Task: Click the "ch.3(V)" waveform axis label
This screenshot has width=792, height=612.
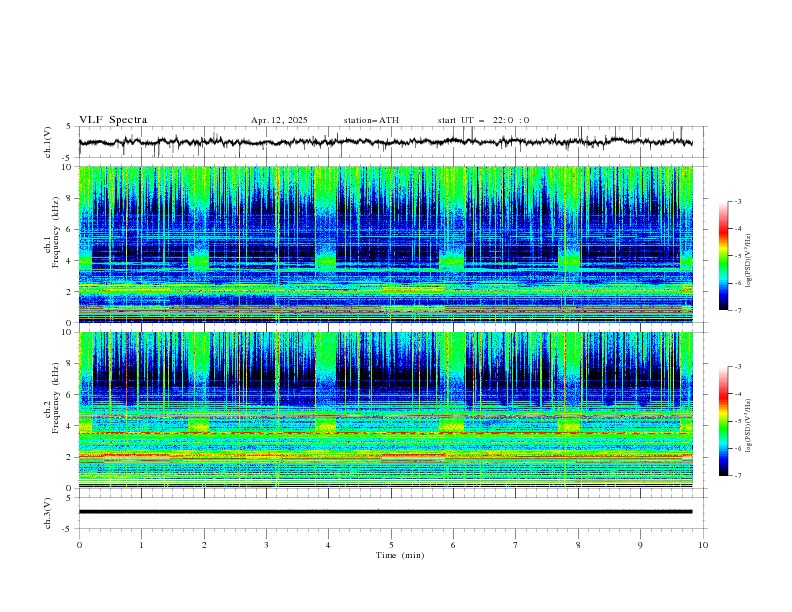Action: (x=48, y=513)
